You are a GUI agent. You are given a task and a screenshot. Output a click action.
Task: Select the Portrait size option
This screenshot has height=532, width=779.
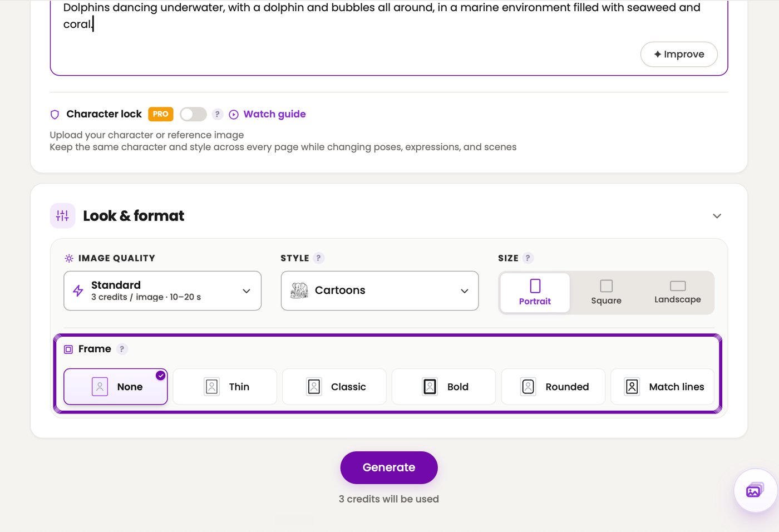tap(535, 293)
